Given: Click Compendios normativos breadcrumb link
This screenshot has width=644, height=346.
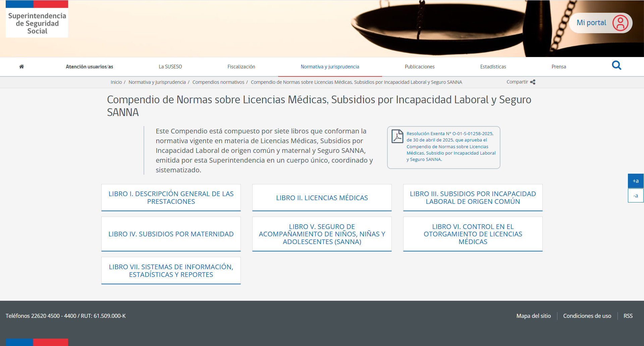Looking at the screenshot, I should click(218, 82).
